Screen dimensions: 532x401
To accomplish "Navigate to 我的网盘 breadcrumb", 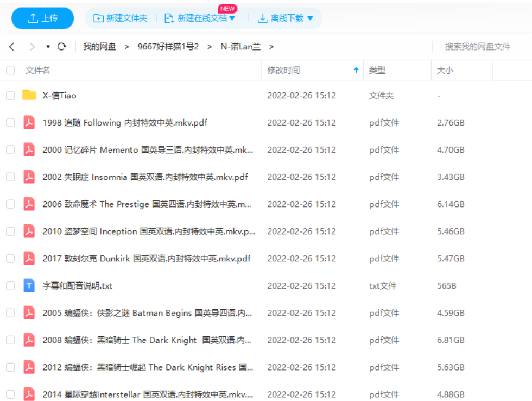I will coord(99,47).
